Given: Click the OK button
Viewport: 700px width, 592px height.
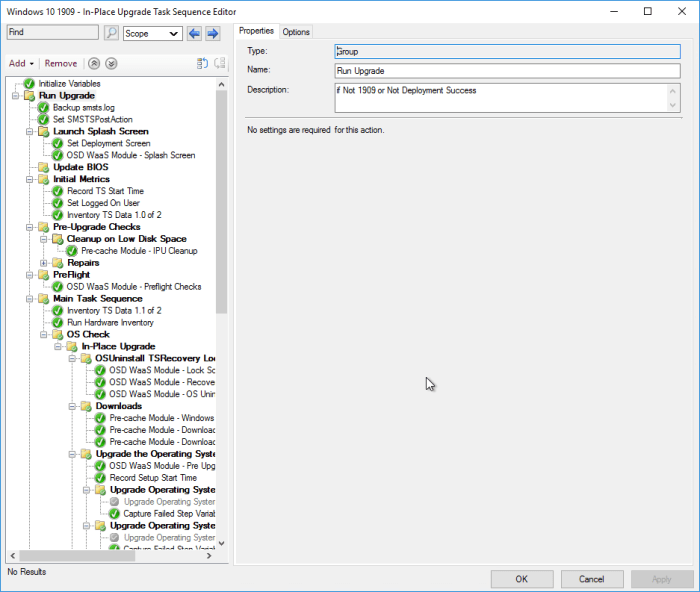Looking at the screenshot, I should point(521,579).
